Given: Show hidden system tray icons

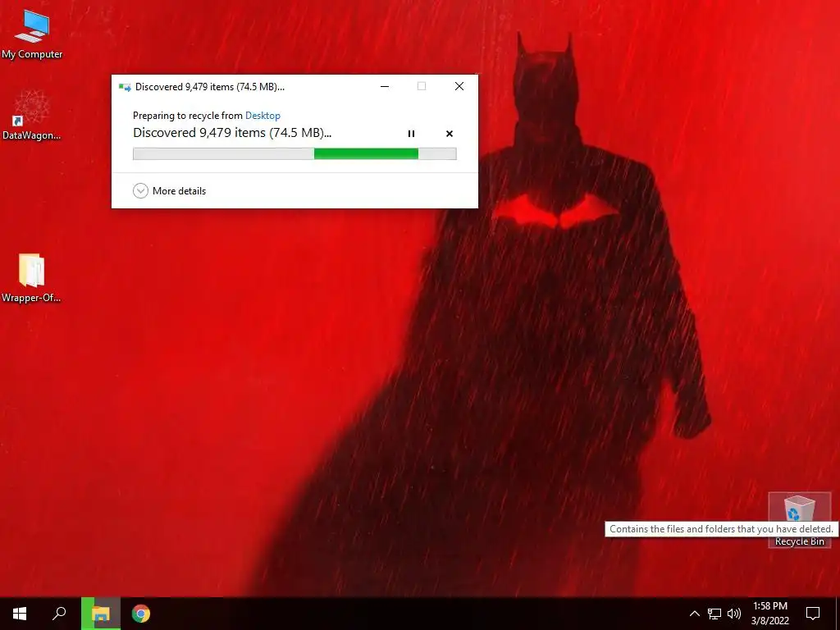Looking at the screenshot, I should click(x=694, y=614).
